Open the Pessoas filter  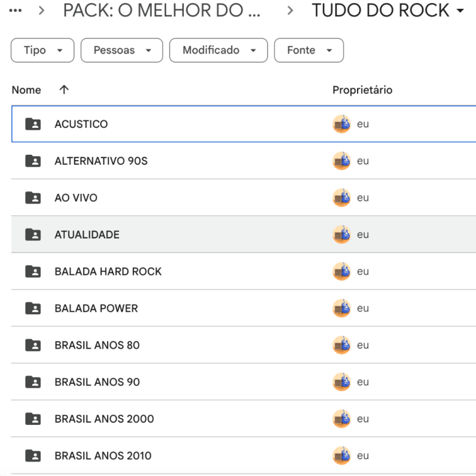coord(121,50)
